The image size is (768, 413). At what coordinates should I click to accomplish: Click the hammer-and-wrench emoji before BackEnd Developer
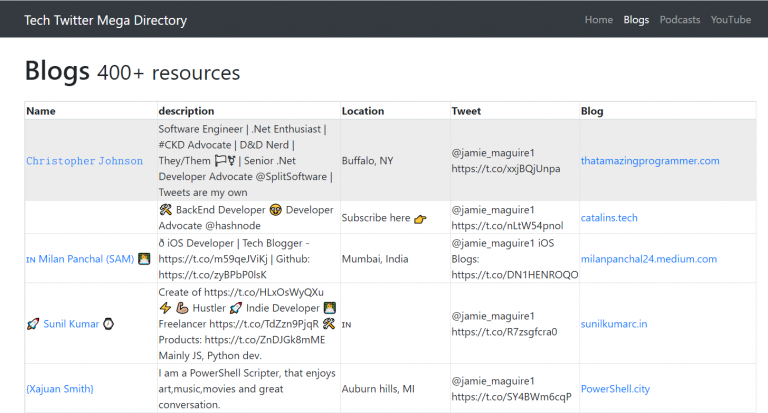point(166,210)
